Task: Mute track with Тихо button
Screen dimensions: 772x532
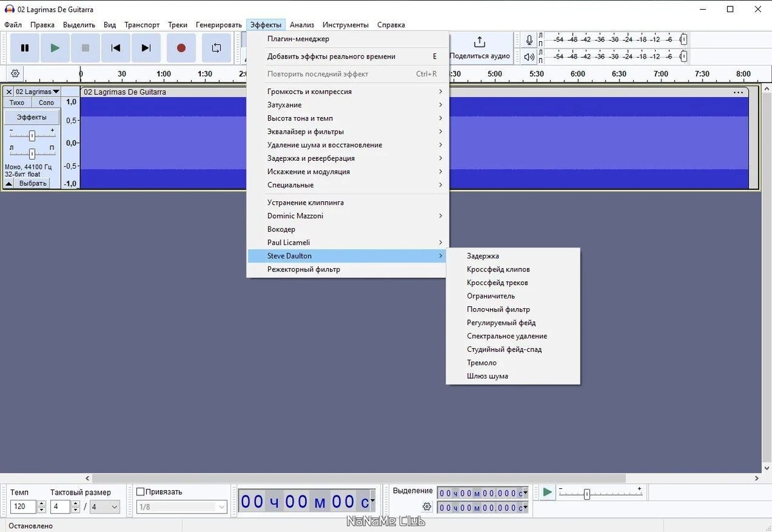Action: tap(17, 103)
